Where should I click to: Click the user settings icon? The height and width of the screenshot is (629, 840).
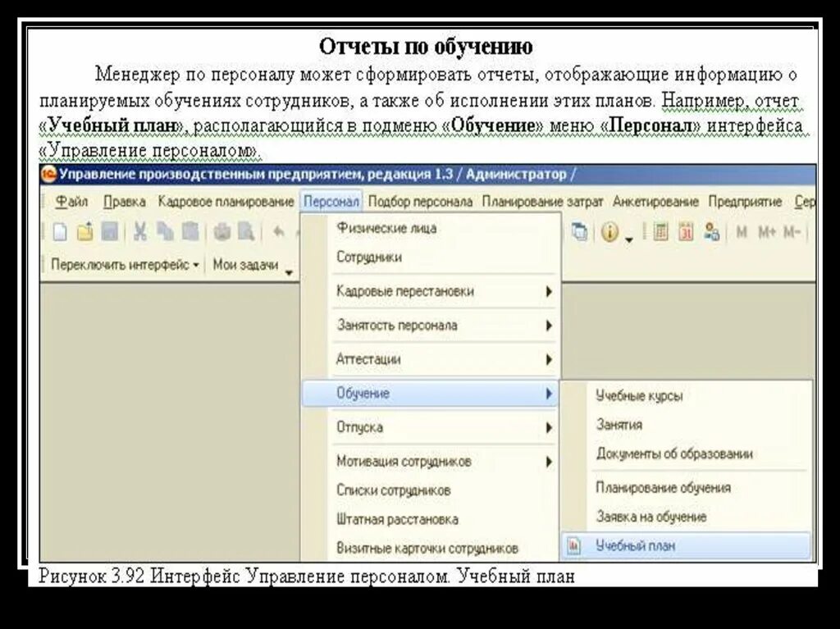point(711,232)
